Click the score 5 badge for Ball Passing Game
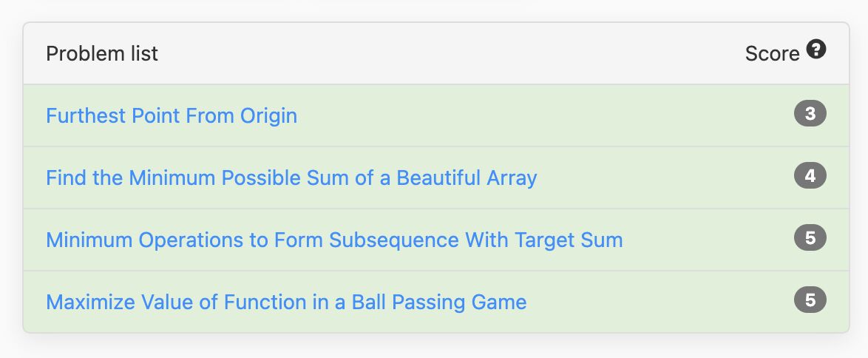Viewport: 868px width, 358px height. tap(810, 300)
